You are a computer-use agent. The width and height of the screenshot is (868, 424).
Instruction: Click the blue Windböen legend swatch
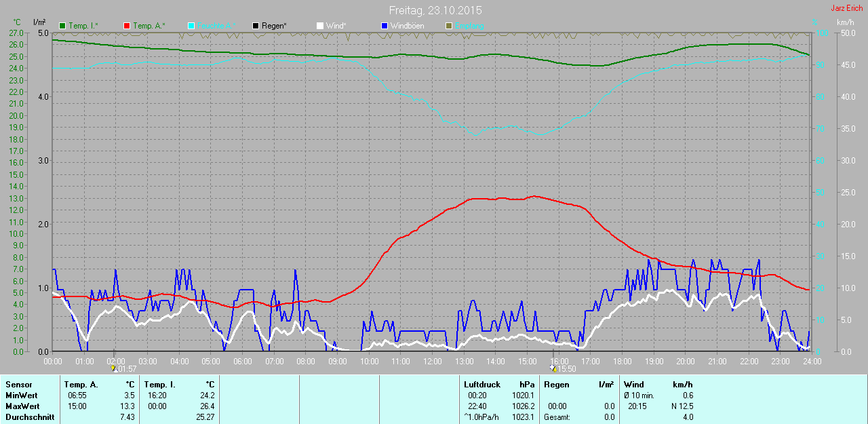point(384,26)
